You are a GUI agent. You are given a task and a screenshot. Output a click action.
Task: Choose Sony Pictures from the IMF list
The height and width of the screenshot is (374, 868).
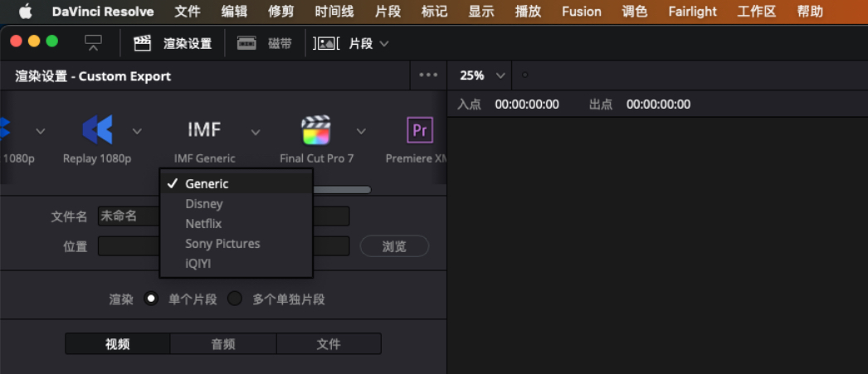point(237,244)
